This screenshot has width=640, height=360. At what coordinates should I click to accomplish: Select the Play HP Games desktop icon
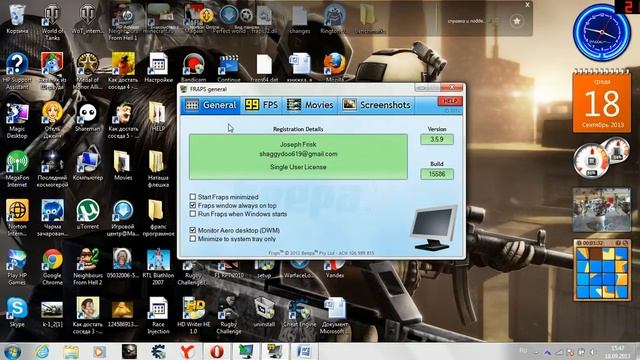(17, 267)
